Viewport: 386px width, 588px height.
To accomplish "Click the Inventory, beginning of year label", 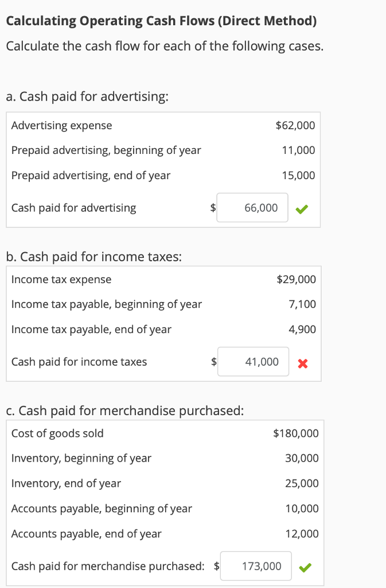I will [81, 458].
